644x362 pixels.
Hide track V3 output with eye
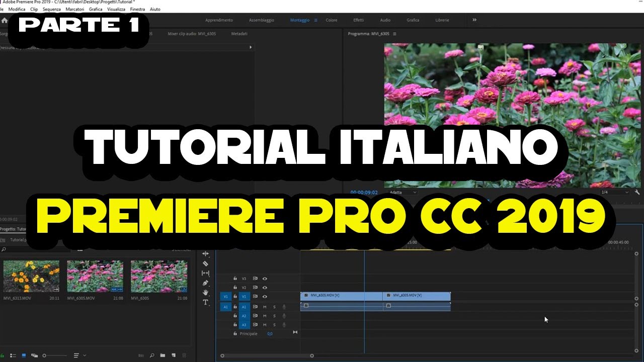pos(265,278)
